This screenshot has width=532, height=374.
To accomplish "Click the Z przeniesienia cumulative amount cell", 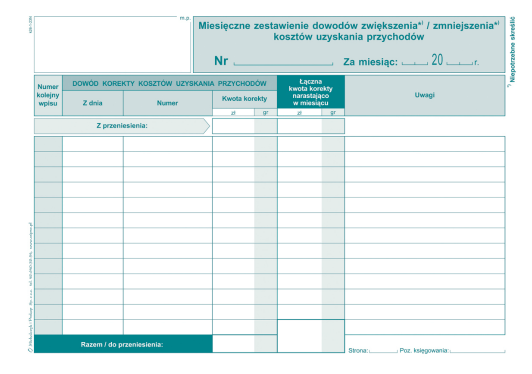I will tap(311, 126).
